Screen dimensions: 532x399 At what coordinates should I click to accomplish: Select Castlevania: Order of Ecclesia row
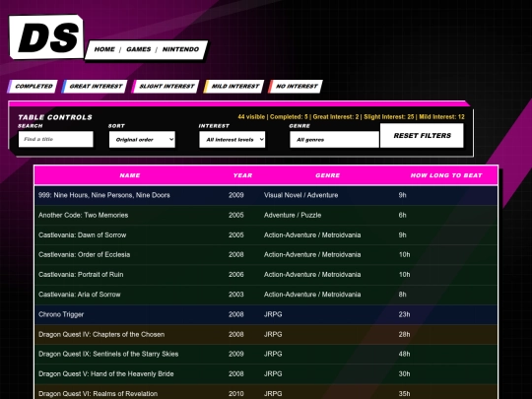(x=266, y=254)
